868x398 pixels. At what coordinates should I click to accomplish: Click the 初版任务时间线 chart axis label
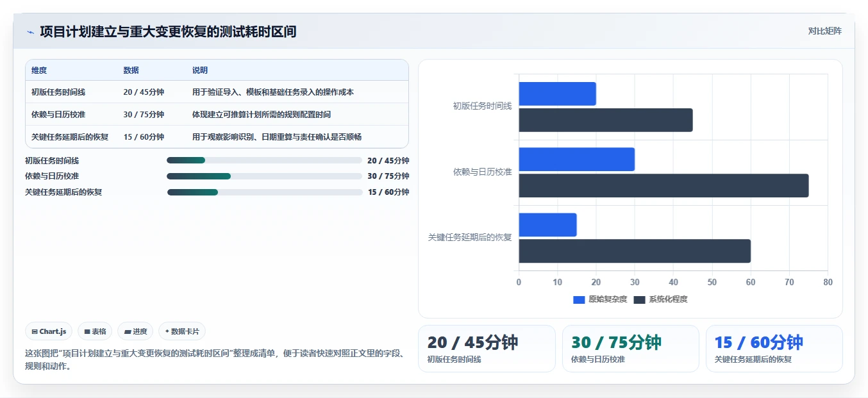click(482, 106)
